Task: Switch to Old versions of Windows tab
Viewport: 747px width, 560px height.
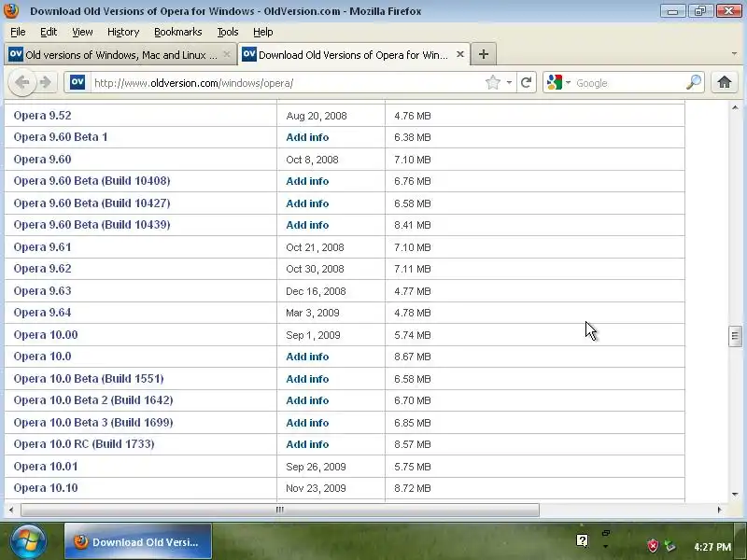Action: tap(121, 54)
